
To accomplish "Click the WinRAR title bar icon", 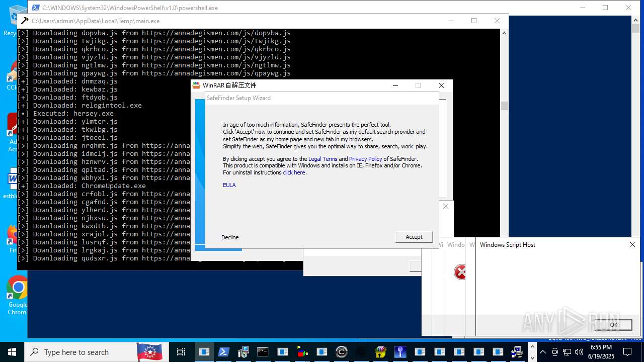I will point(196,85).
